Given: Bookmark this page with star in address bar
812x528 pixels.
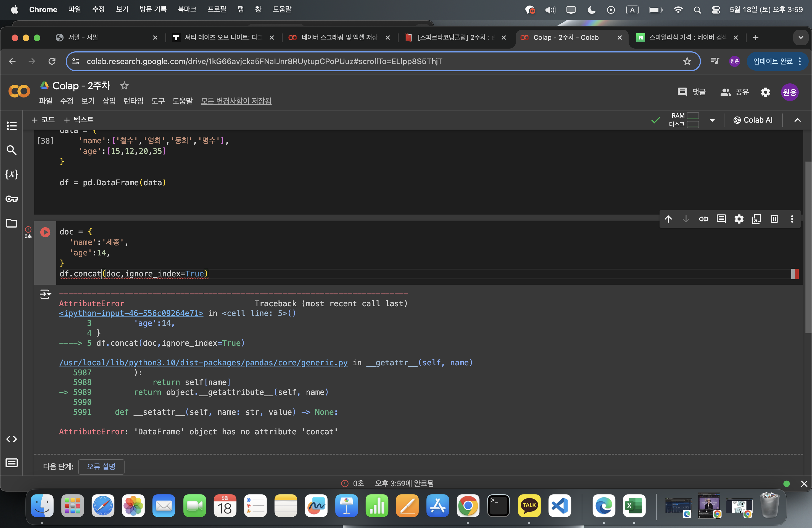Looking at the screenshot, I should click(687, 61).
